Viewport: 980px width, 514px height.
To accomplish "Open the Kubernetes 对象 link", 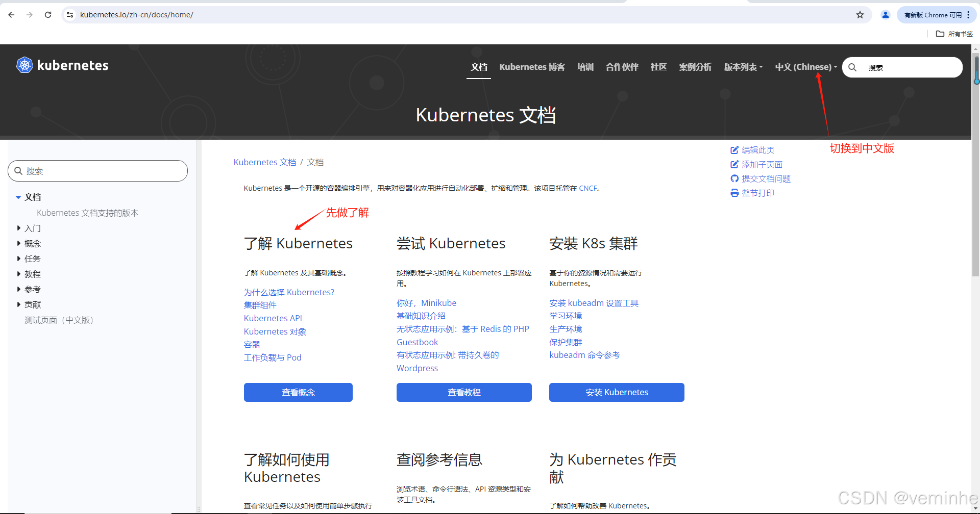I will pyautogui.click(x=275, y=331).
